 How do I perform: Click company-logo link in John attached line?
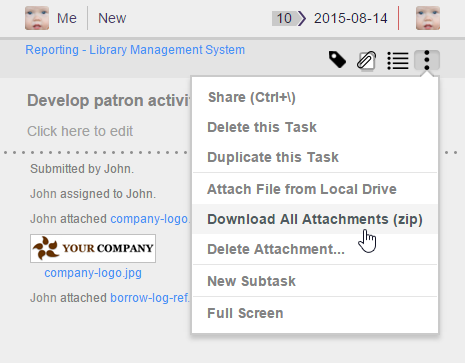point(150,219)
